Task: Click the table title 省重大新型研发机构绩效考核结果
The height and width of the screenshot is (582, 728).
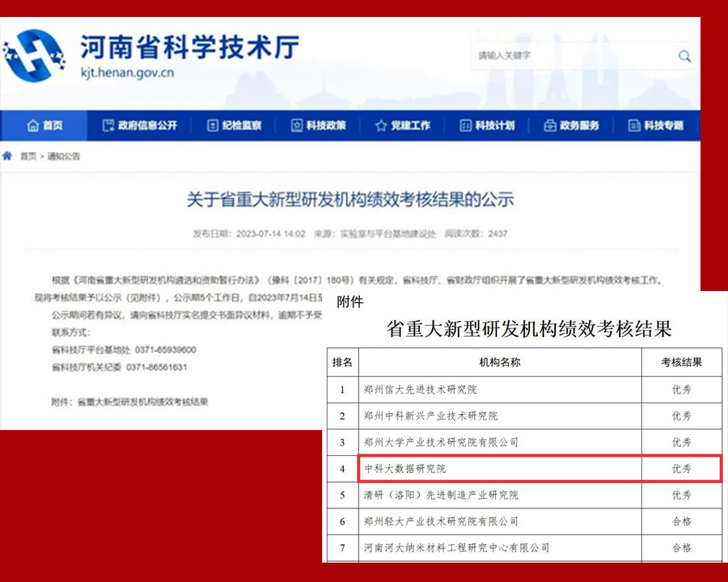Action: (529, 329)
